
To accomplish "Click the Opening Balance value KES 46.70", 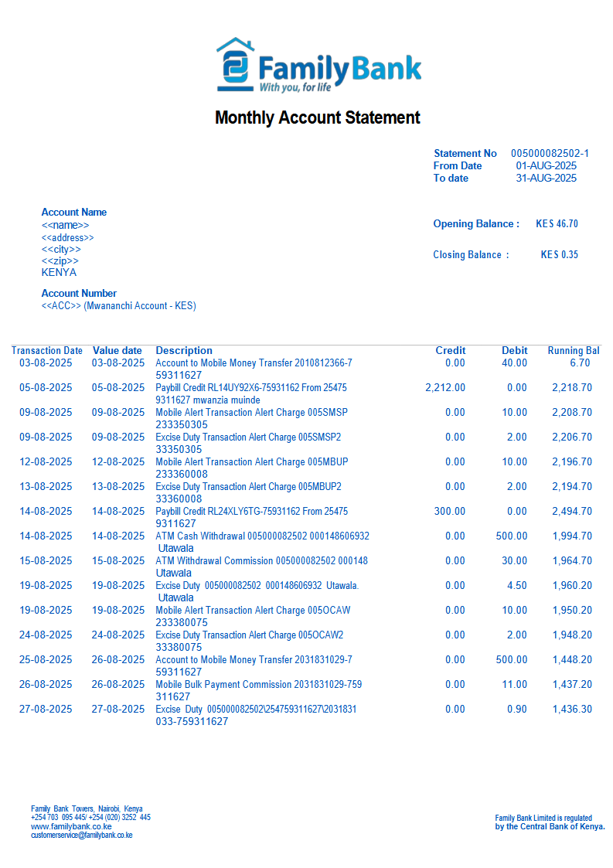I will [x=557, y=223].
